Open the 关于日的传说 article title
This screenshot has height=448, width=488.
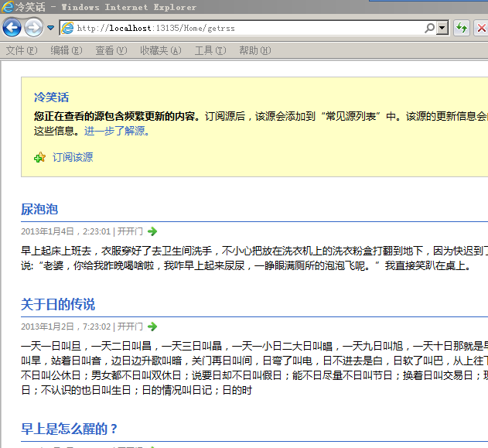(58, 304)
